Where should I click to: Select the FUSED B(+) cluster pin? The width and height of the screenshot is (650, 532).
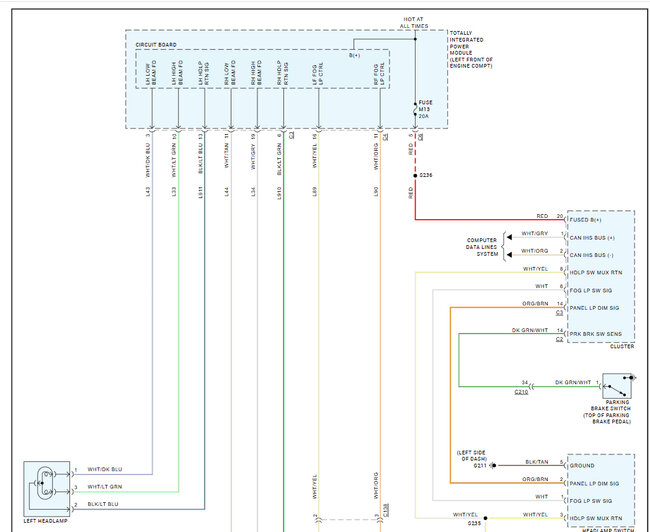click(x=585, y=220)
